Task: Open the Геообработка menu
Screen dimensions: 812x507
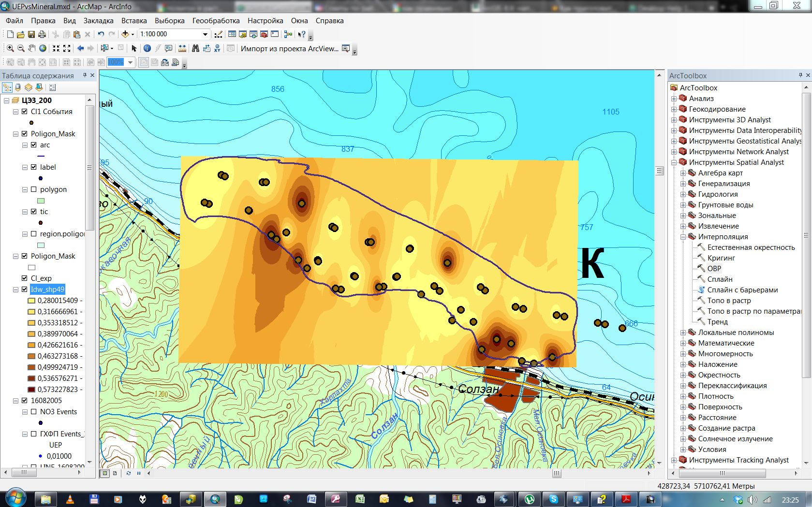Action: [216, 21]
